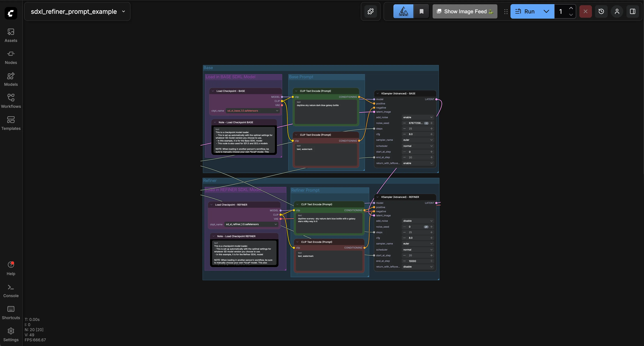The image size is (644, 346).
Task: Toggle the noise_seed randomize control on REFINER sampler
Action: (x=426, y=227)
